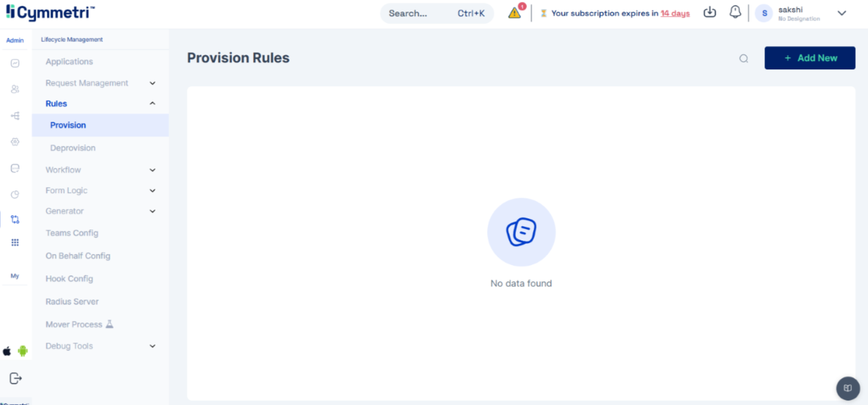
Task: Click the 14 days subscription link
Action: pos(675,14)
